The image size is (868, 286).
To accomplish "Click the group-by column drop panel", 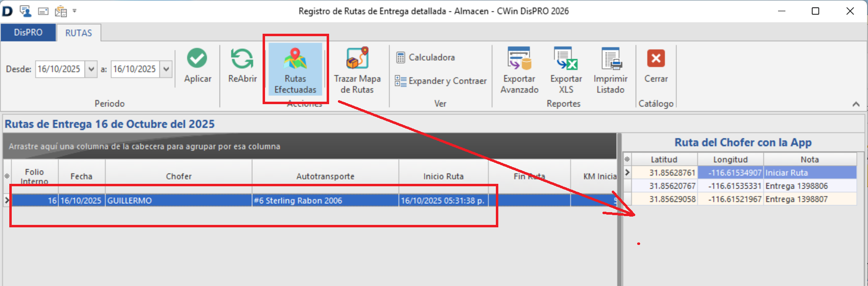I will (x=310, y=146).
